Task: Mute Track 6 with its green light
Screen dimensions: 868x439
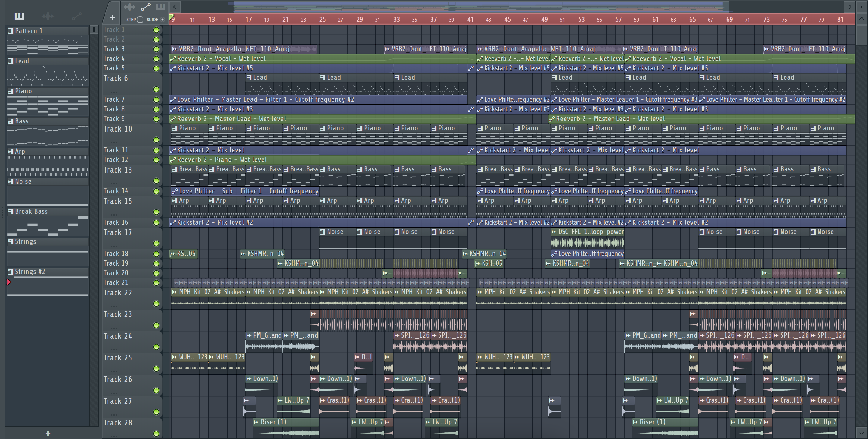Action: 156,89
